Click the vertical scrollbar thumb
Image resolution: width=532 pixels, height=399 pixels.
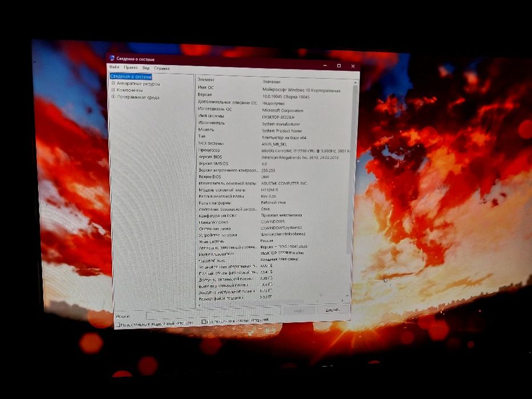[x=352, y=170]
